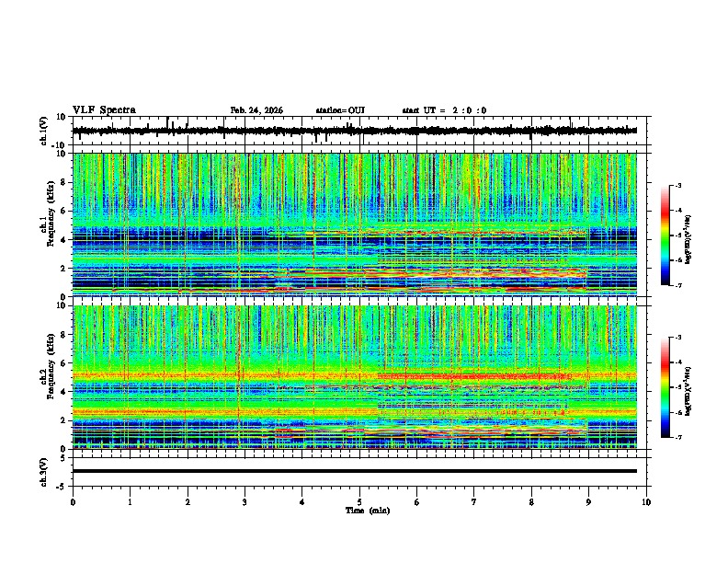The image size is (728, 563).
Task: Click the time axis tick label '3'
Action: (x=245, y=502)
